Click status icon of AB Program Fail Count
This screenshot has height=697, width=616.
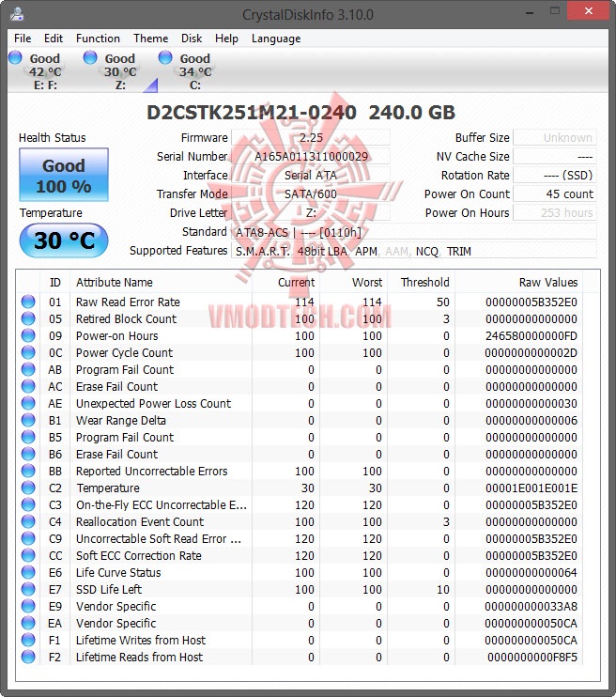point(28,369)
